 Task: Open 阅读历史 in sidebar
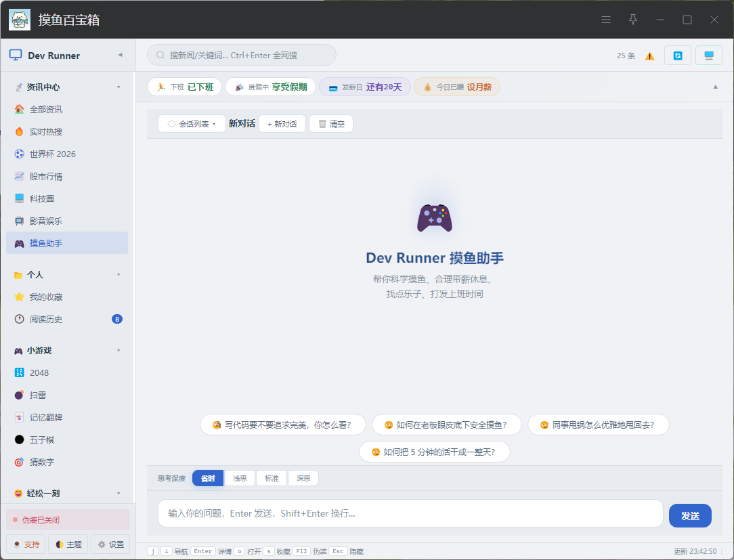pos(67,320)
